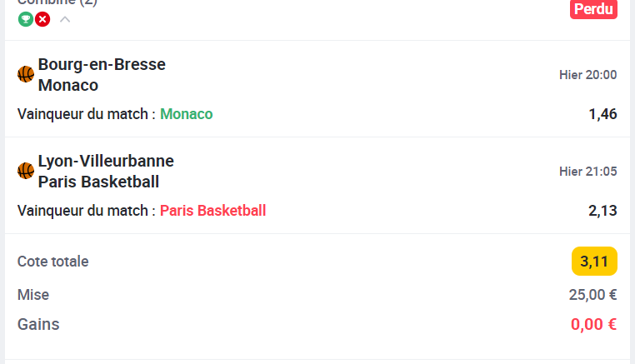Open the Lyon-Villeurbanne vs Paris Basketball match
This screenshot has width=635, height=364.
[106, 171]
